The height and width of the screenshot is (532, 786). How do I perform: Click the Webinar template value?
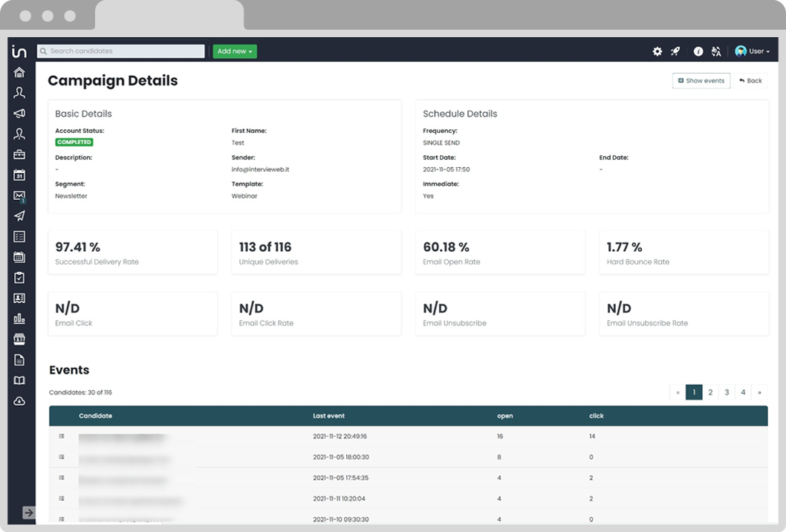tap(244, 196)
